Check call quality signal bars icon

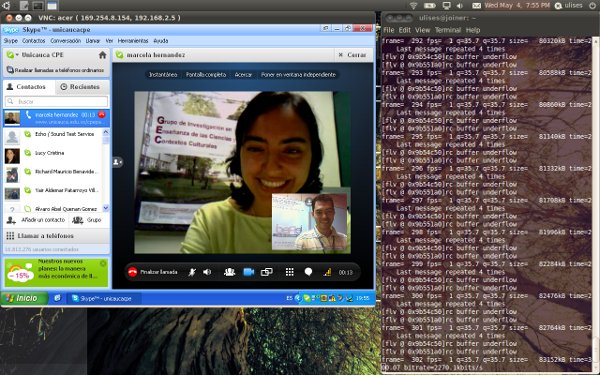pyautogui.click(x=327, y=272)
